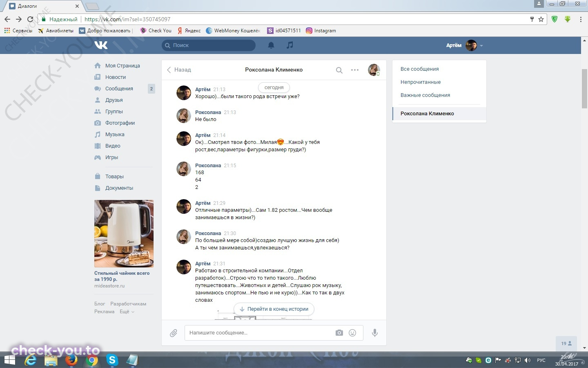Search within conversation via magnifier icon
Viewport: 588px width, 368px height.
point(339,70)
